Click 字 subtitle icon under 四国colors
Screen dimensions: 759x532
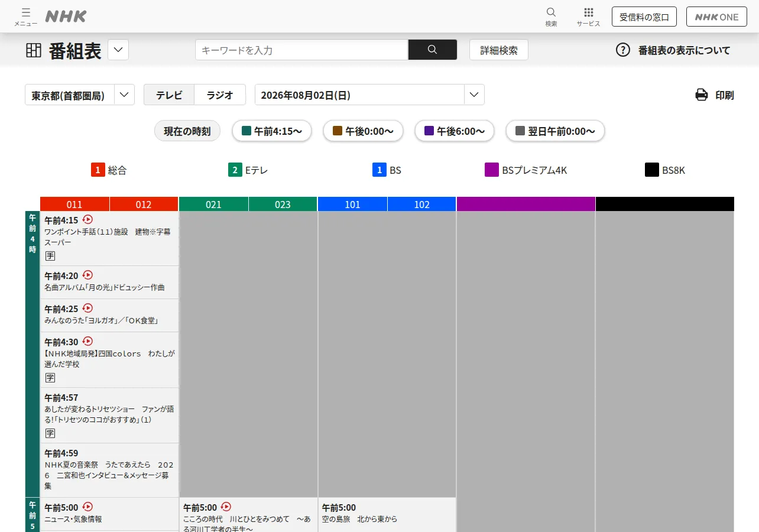[50, 378]
